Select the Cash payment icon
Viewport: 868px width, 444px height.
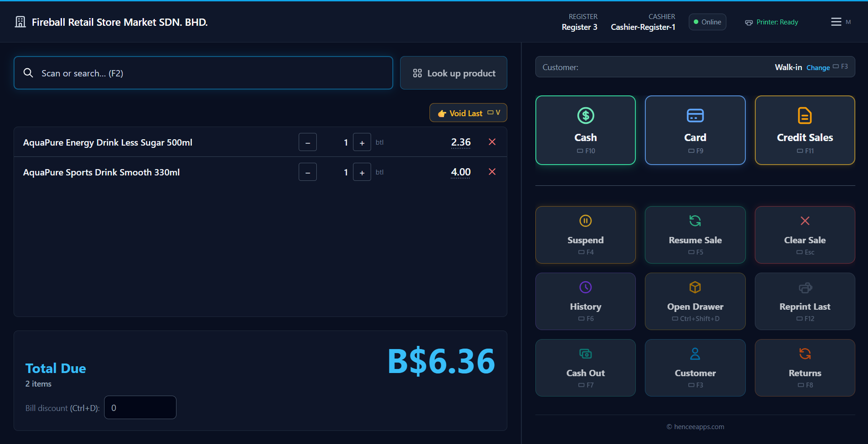click(x=585, y=115)
